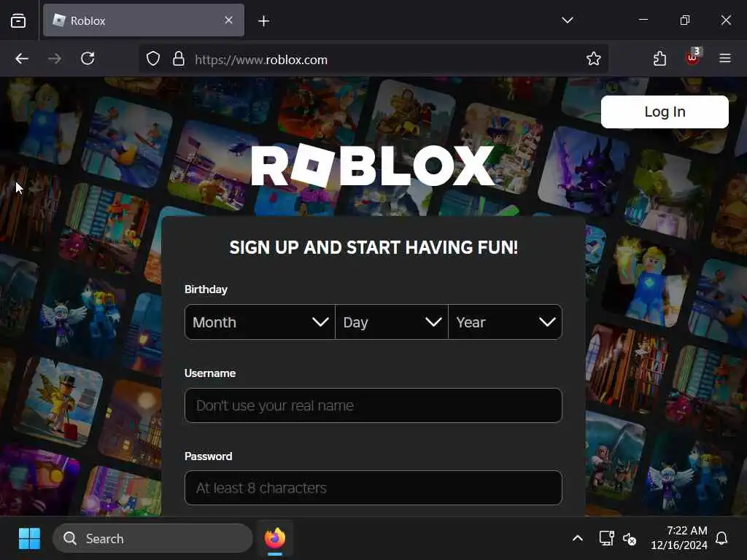Open Firefox application hamburger menu
Image resolution: width=747 pixels, height=560 pixels.
point(724,58)
